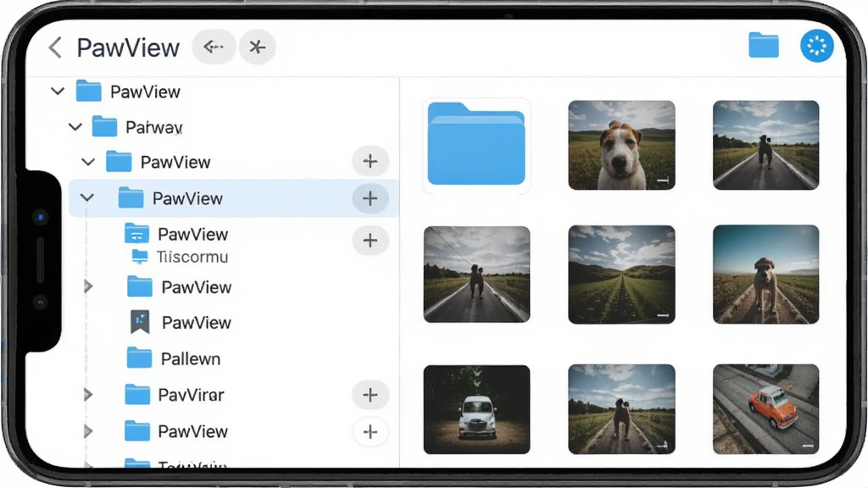Viewport: 868px width, 488px height.
Task: Click the lined folder icon above Tiiscormu
Action: [x=136, y=234]
